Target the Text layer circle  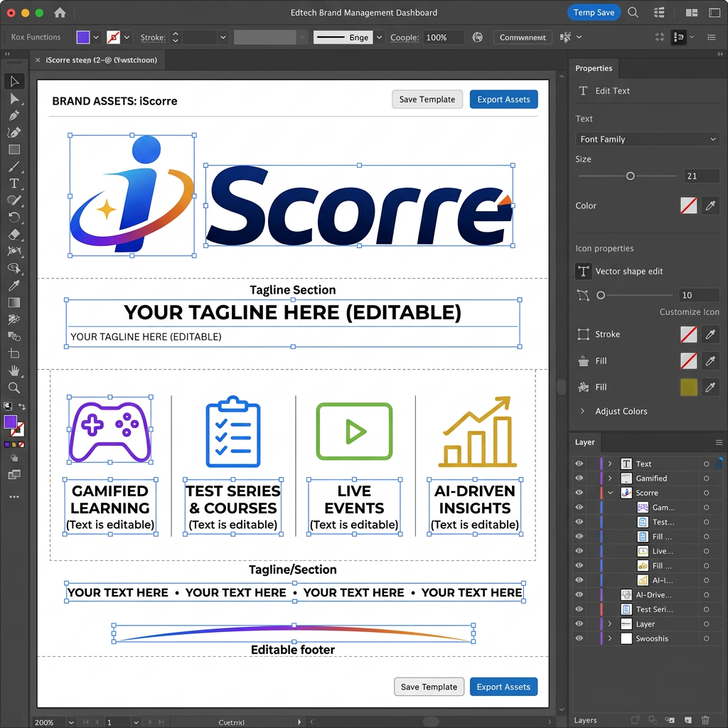(x=706, y=464)
